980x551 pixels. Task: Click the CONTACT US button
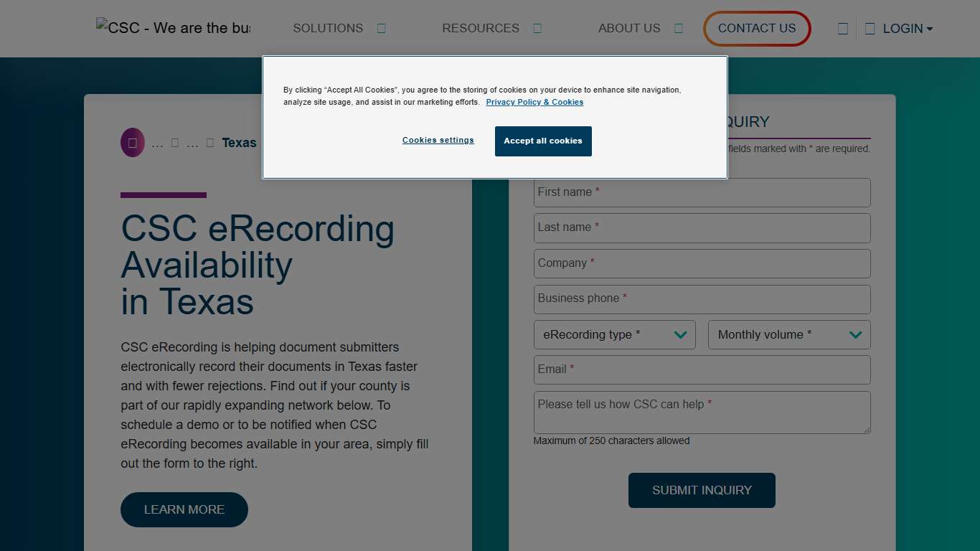[x=757, y=29]
